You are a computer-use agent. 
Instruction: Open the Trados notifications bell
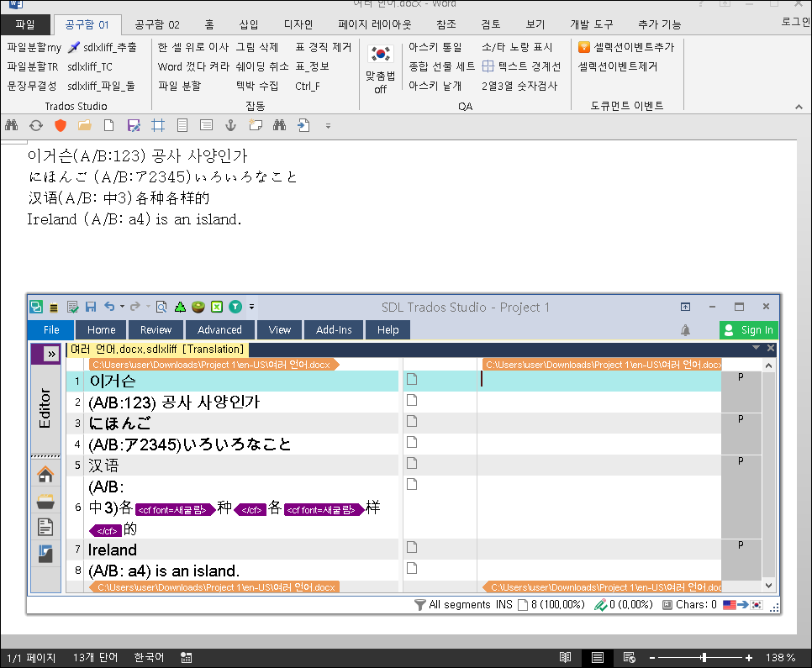[x=685, y=330]
